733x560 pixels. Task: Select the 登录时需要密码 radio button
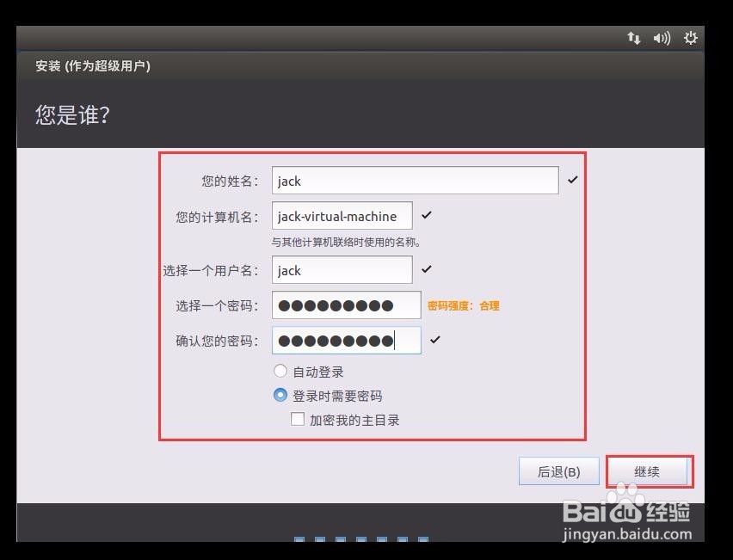pyautogui.click(x=280, y=395)
